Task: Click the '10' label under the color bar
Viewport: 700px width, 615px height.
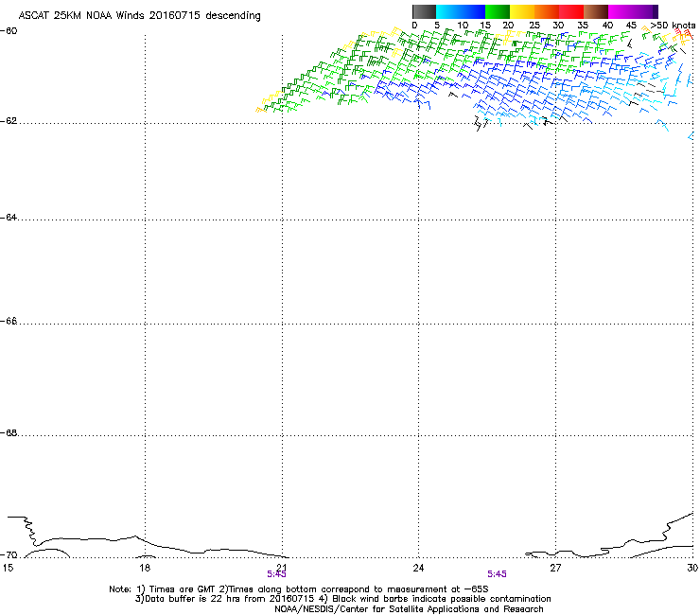Action: 463,26
